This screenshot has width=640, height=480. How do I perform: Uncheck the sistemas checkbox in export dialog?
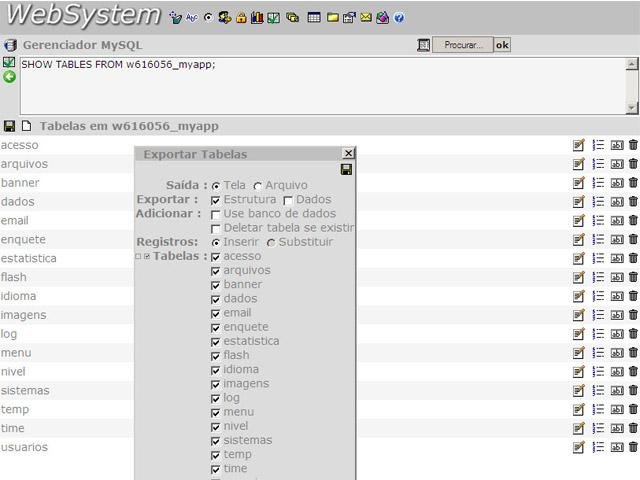216,441
